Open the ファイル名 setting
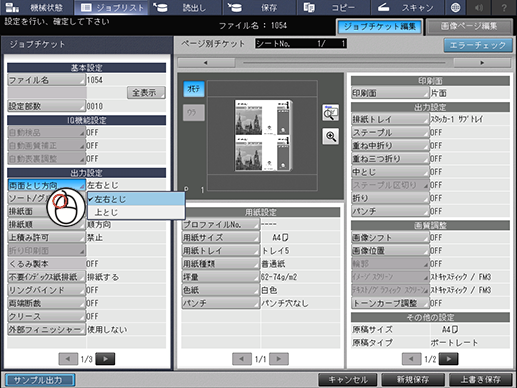517x388 pixels. tap(46, 80)
